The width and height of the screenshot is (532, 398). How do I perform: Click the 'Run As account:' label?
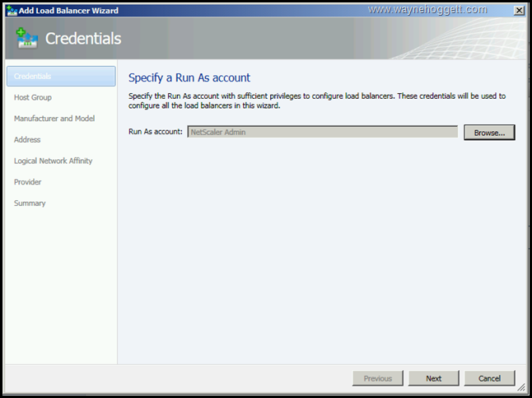[156, 132]
